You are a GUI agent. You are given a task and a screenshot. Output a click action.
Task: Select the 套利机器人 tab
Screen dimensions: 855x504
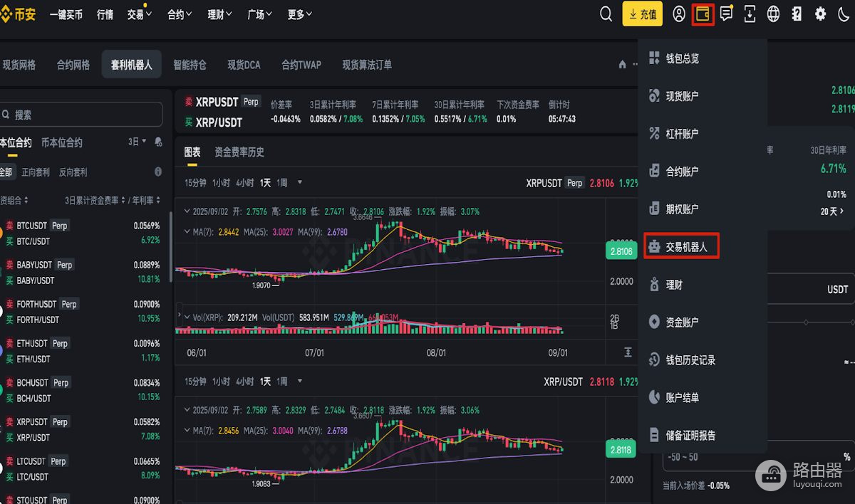(x=131, y=65)
